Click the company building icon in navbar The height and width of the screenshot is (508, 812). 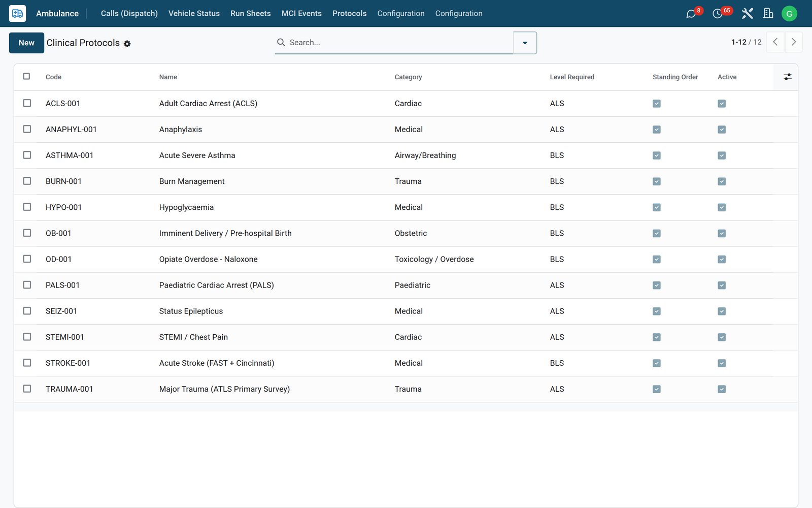click(x=768, y=14)
